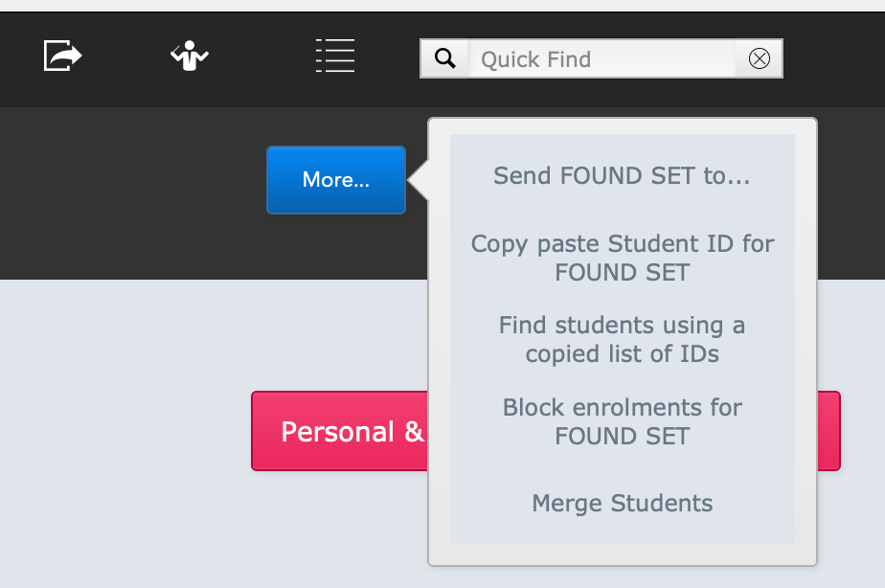Choose Merge Students from the popover
The height and width of the screenshot is (588, 885).
[622, 503]
